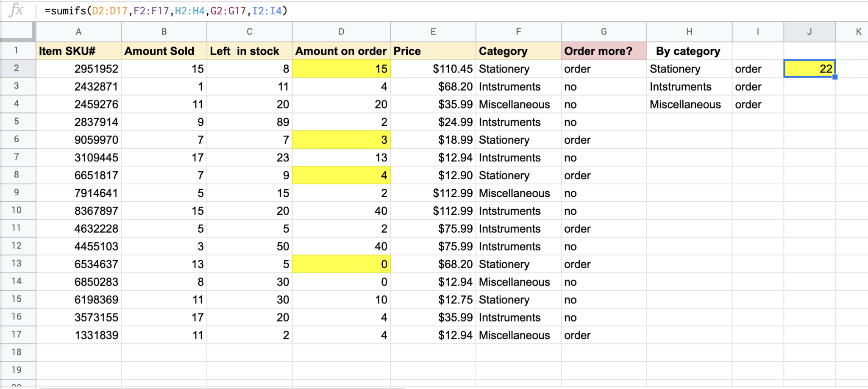This screenshot has width=868, height=389.
Task: Click the row 2 header
Action: click(17, 68)
